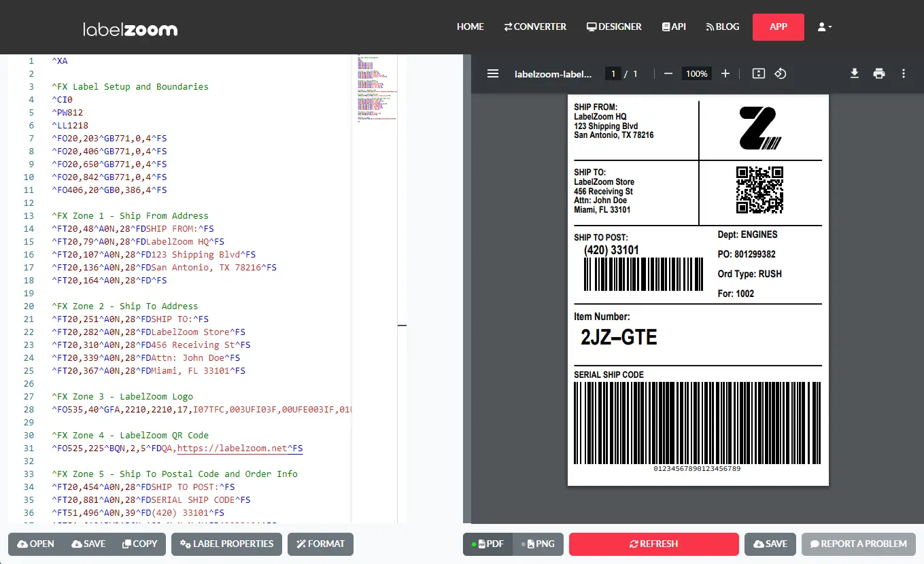Launch the APP from the navbar
The height and width of the screenshot is (564, 924).
point(778,27)
